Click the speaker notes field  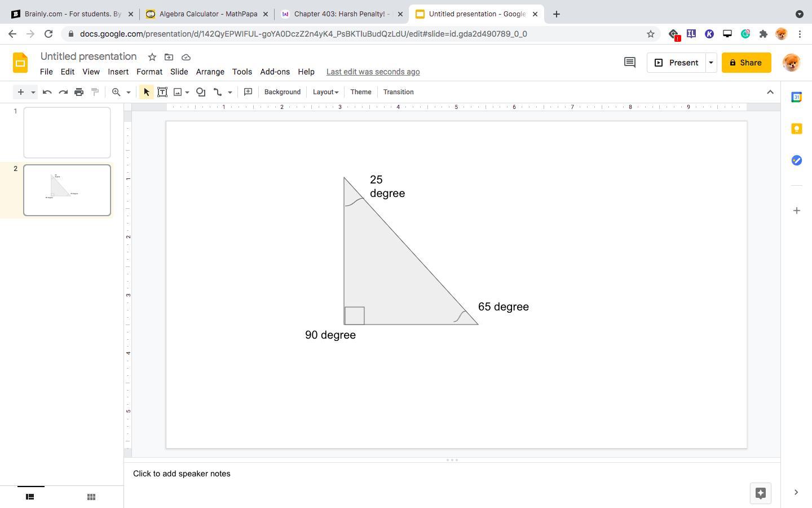coord(452,474)
